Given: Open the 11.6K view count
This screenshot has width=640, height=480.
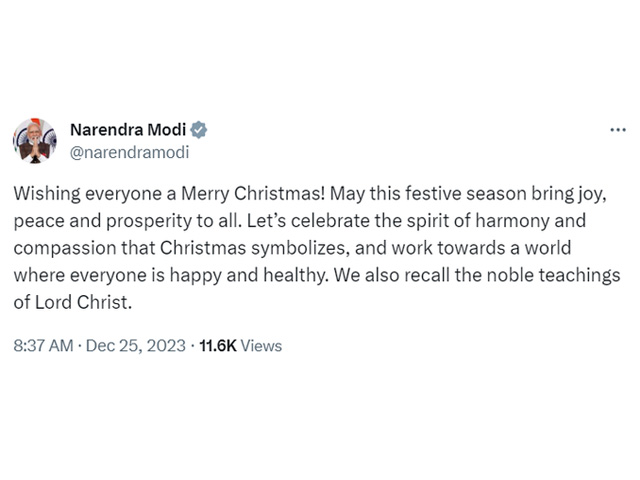Looking at the screenshot, I should coord(218,346).
